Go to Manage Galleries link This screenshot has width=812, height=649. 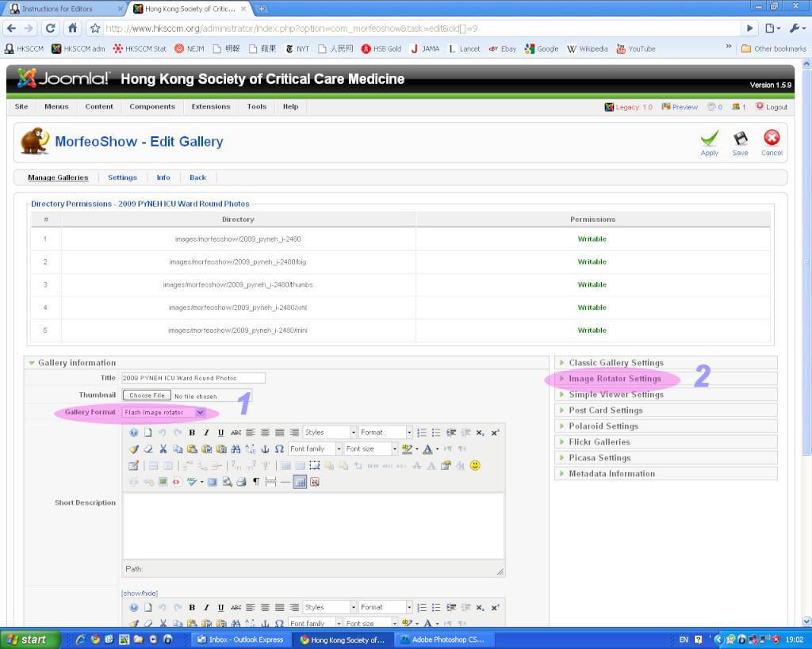pyautogui.click(x=58, y=178)
